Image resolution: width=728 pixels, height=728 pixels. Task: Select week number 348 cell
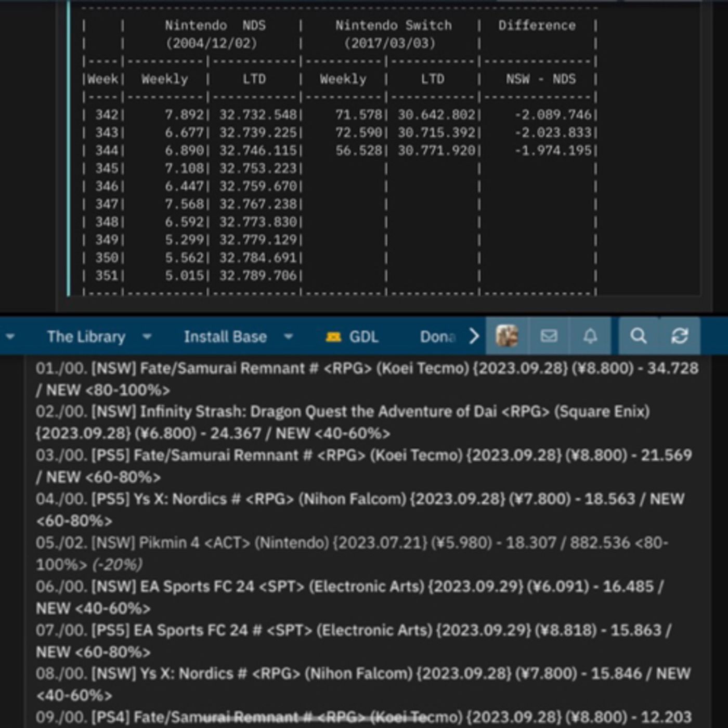[x=107, y=222]
